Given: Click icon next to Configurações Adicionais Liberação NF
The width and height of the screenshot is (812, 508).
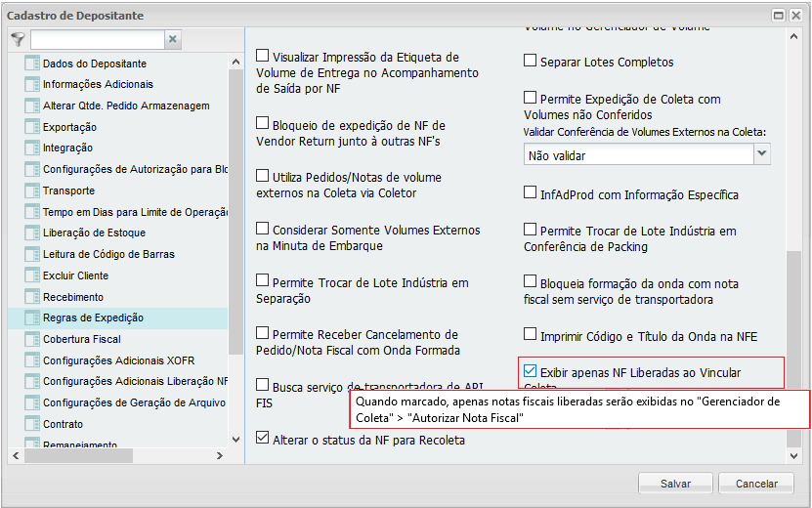Looking at the screenshot, I should (x=32, y=382).
